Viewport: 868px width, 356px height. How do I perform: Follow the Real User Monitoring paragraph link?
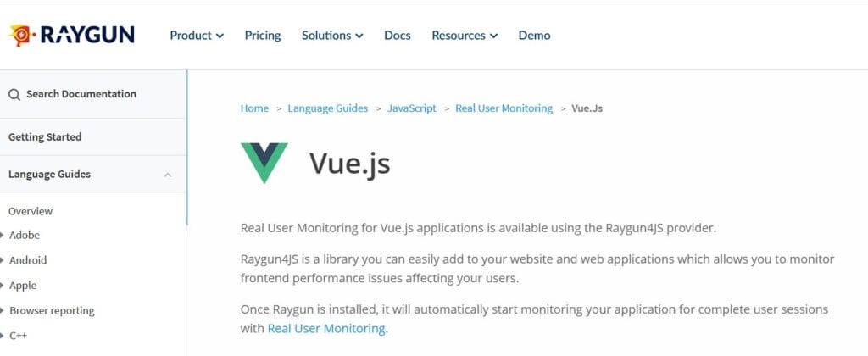326,328
